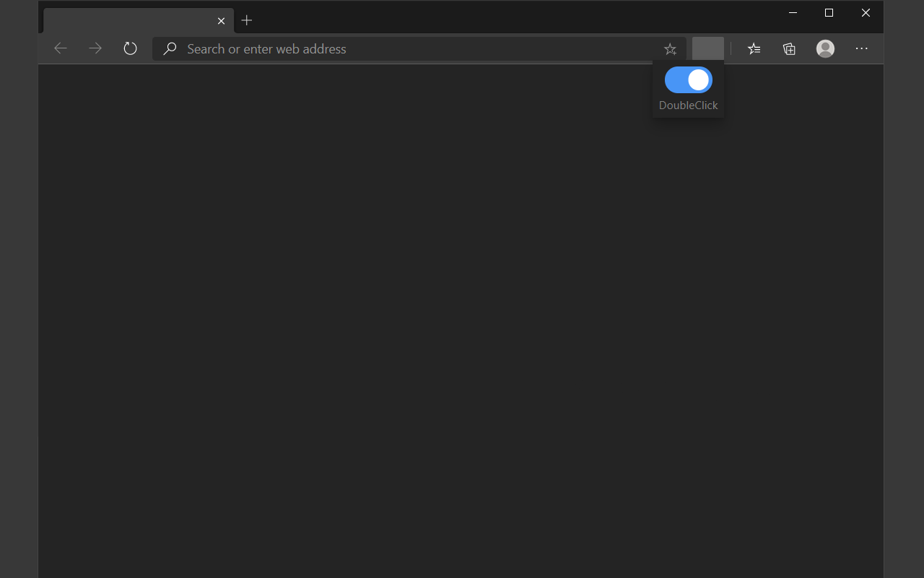
Task: Click the gray extension button in toolbar
Action: [x=708, y=48]
